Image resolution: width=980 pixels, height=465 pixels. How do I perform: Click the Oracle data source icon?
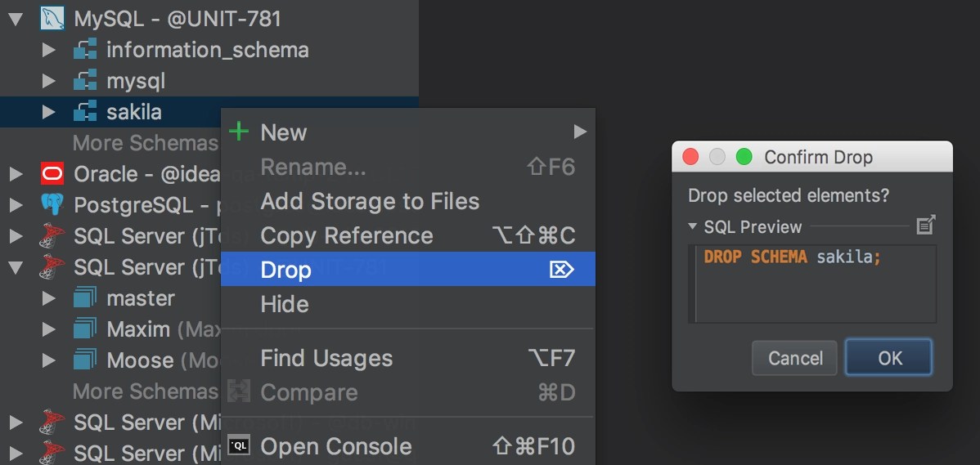[x=52, y=174]
